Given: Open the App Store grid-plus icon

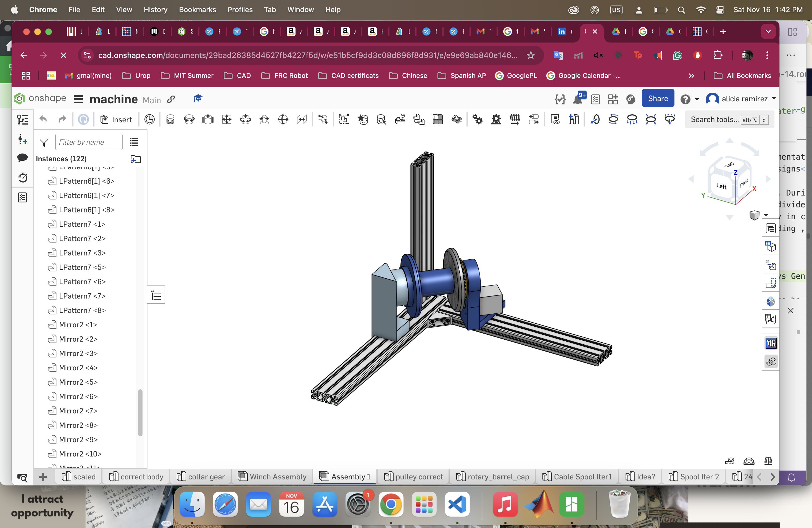Looking at the screenshot, I should [613, 99].
